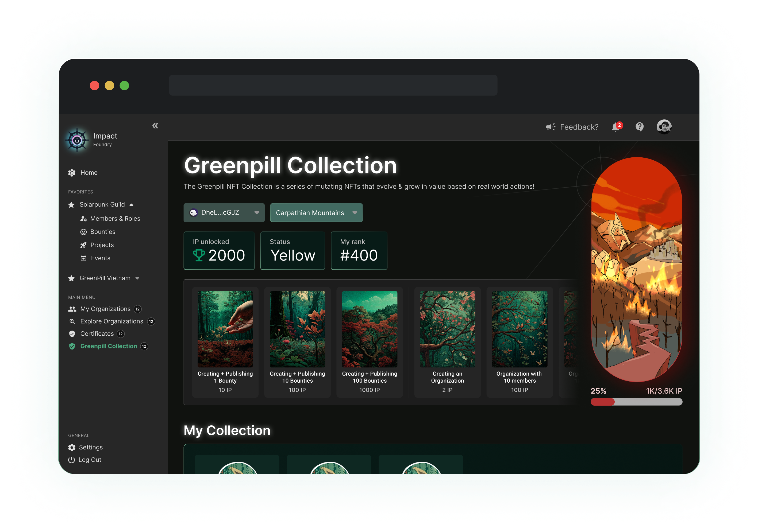Click the Settings gear icon
Screen dimensions: 758x532
point(72,448)
